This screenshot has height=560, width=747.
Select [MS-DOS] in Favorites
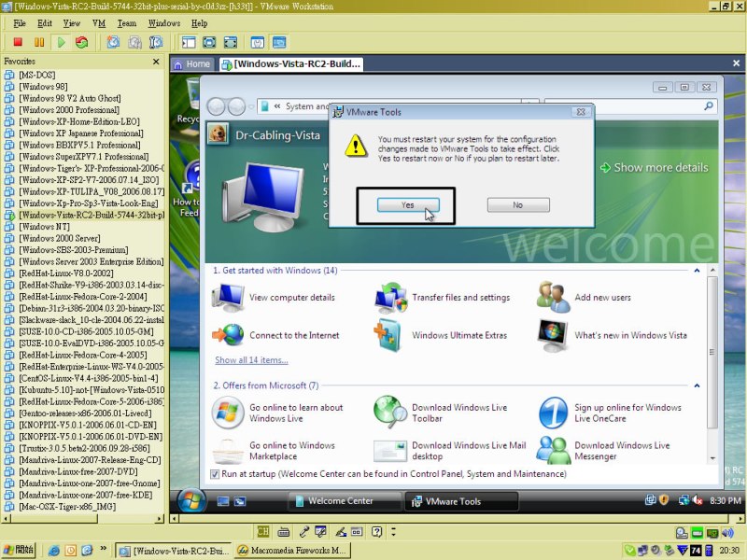[36, 75]
